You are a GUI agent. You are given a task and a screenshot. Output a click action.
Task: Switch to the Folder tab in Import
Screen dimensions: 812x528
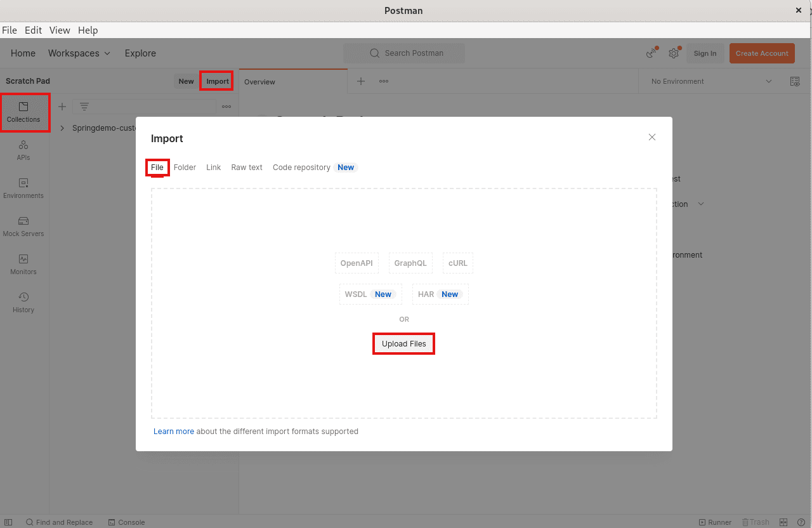185,168
